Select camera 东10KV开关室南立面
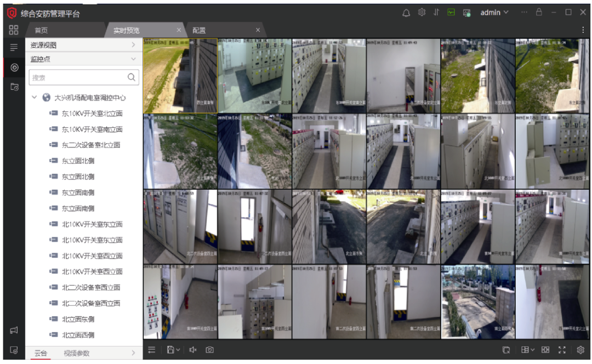 [92, 129]
